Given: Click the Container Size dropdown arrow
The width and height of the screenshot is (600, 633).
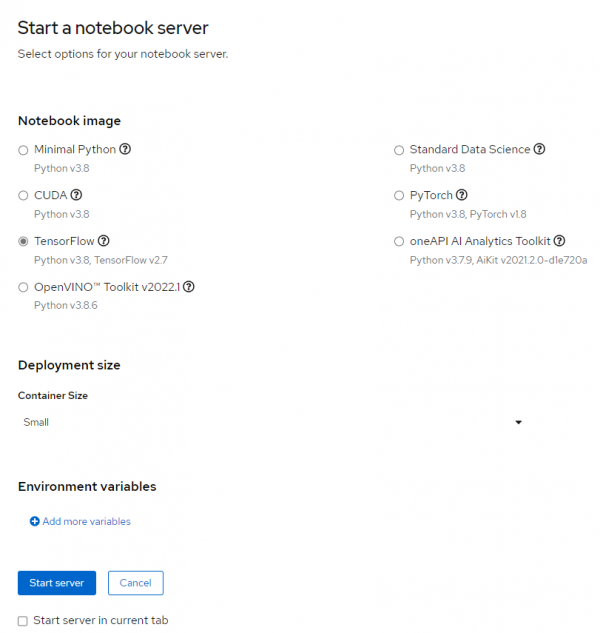Looking at the screenshot, I should tap(518, 422).
